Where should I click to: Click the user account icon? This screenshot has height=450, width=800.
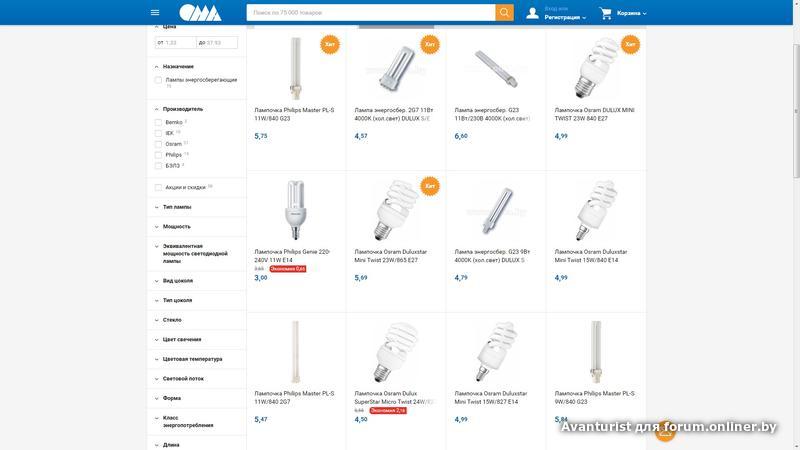click(x=532, y=13)
